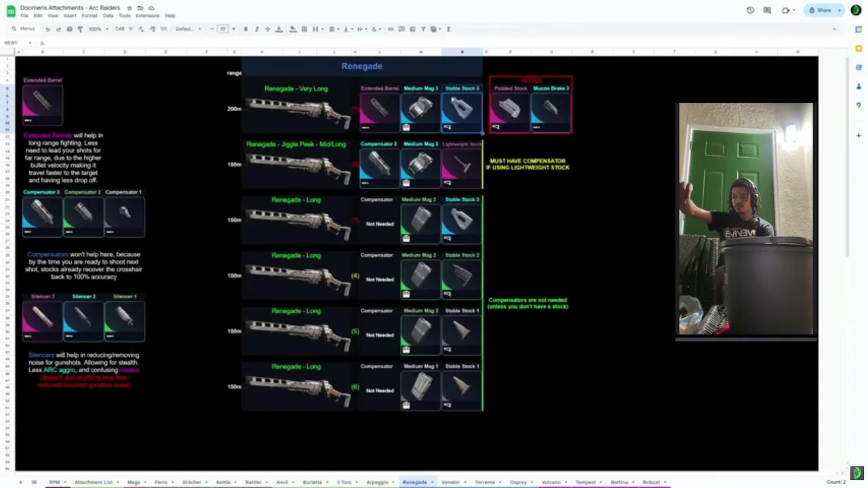Decrease the font size with the minus button

pyautogui.click(x=212, y=29)
